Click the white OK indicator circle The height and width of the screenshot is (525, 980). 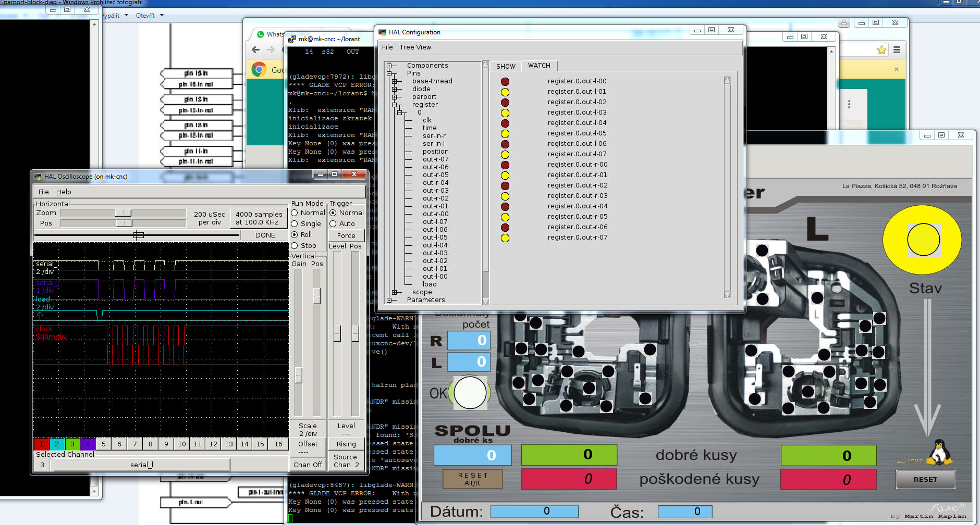[x=470, y=393]
